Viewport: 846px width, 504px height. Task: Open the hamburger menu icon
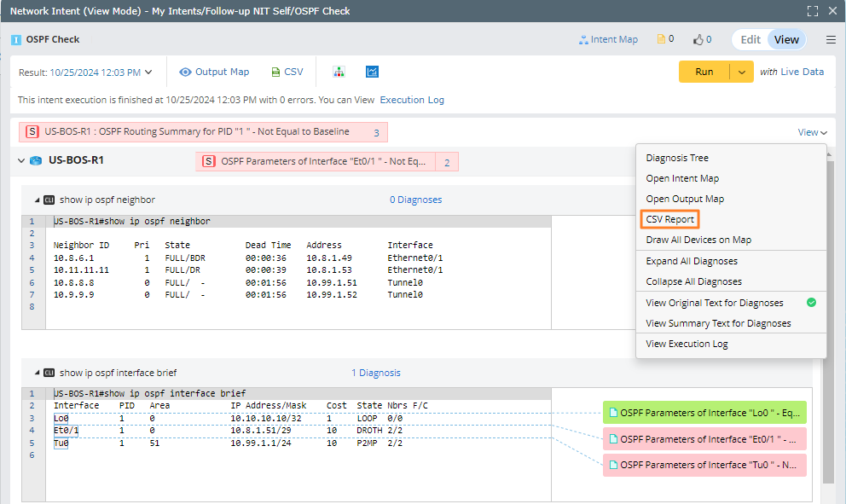(831, 39)
